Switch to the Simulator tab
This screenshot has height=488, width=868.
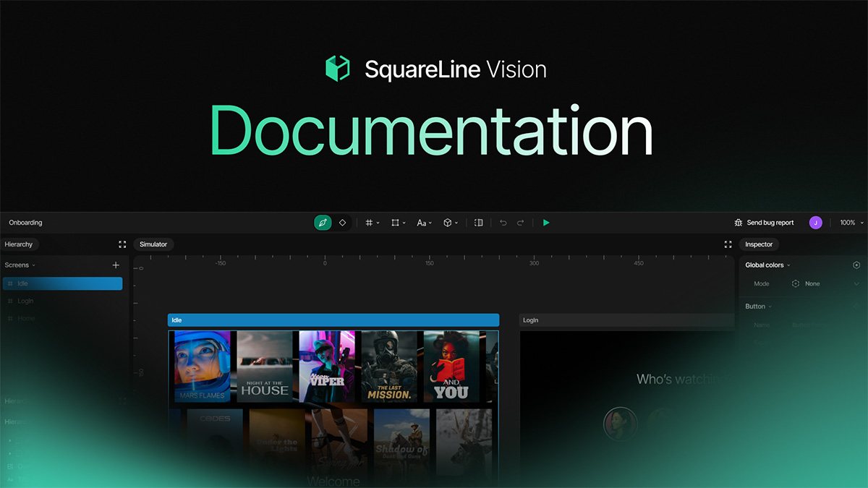[153, 244]
